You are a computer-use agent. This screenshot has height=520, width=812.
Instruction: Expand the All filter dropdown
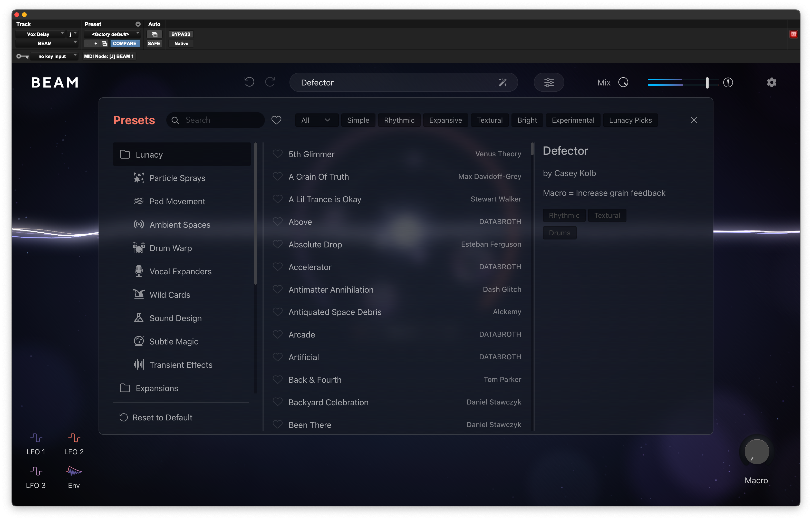(x=316, y=120)
